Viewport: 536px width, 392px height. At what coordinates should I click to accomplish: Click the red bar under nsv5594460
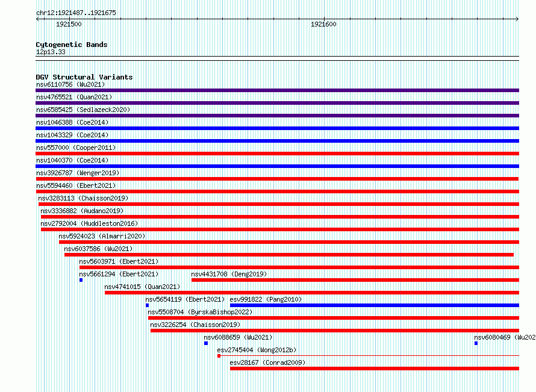pos(277,191)
